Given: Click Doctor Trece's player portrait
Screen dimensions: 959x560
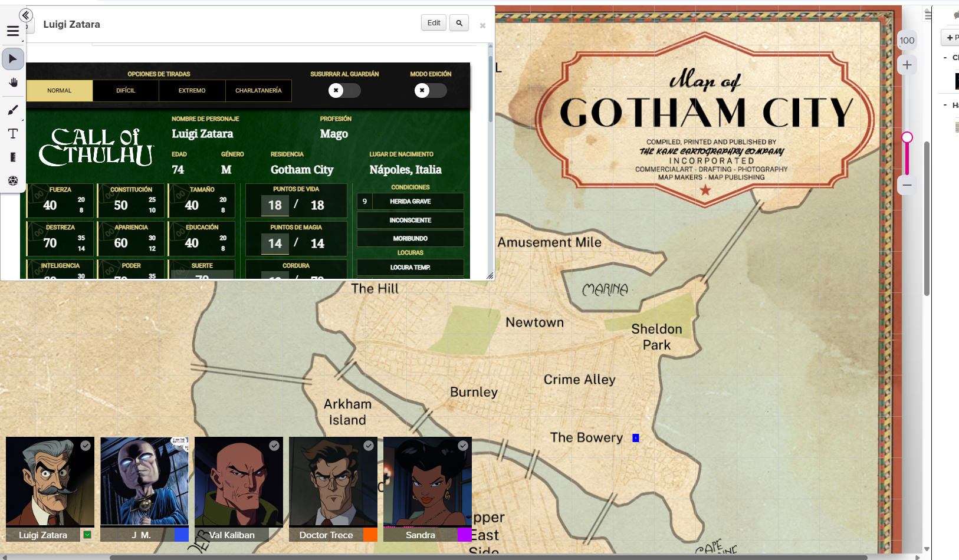Looking at the screenshot, I should click(x=333, y=482).
